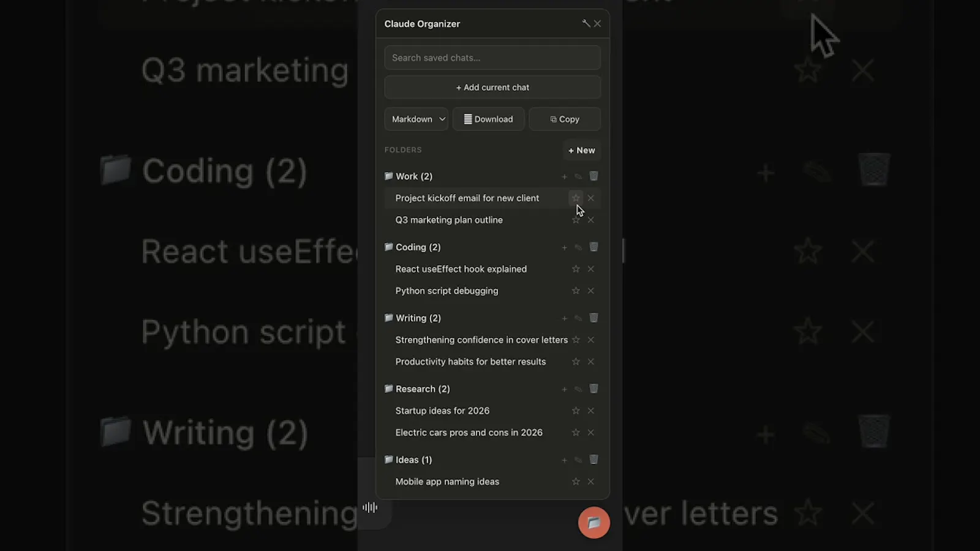Remove the Python script debugging chat
Screen dimensions: 980x551
pyautogui.click(x=591, y=291)
